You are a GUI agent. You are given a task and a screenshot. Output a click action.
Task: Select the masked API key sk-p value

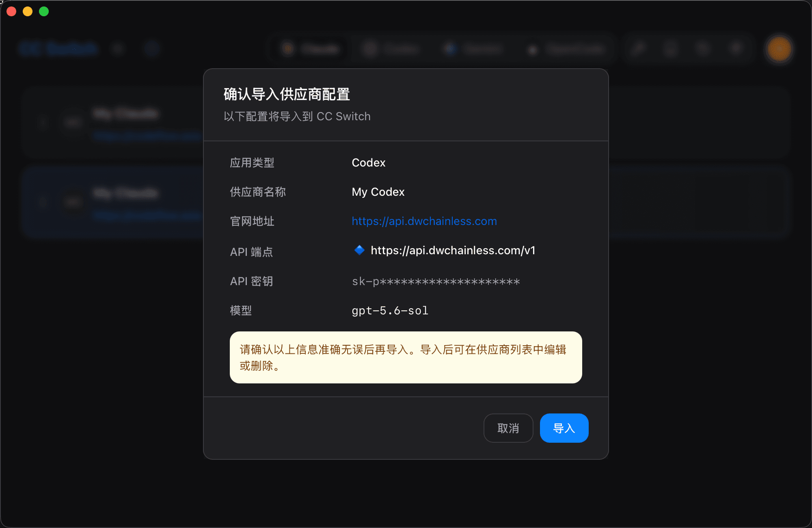tap(436, 281)
